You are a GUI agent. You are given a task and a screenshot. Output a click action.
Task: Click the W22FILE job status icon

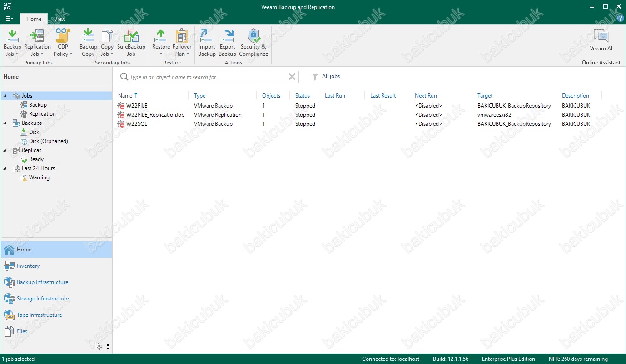point(121,106)
